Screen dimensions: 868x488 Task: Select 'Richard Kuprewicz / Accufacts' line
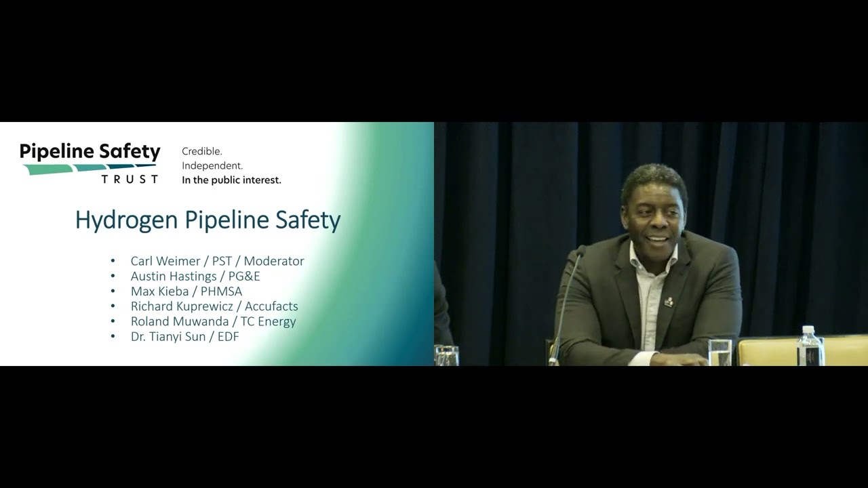click(x=214, y=306)
